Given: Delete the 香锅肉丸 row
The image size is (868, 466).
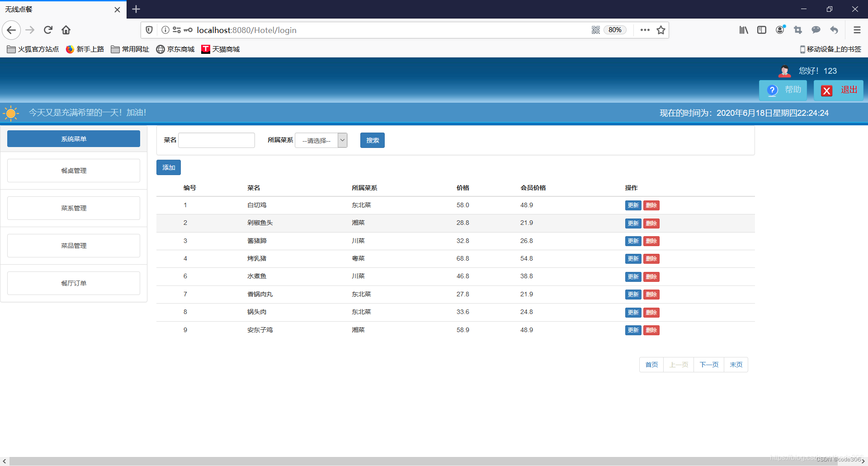Looking at the screenshot, I should click(x=651, y=295).
